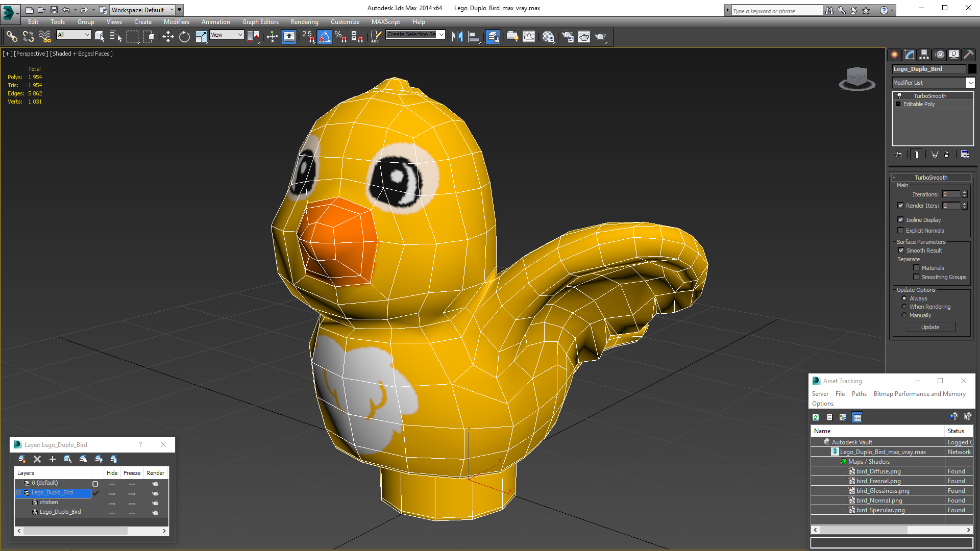
Task: Open the Edit menu
Action: pyautogui.click(x=33, y=22)
